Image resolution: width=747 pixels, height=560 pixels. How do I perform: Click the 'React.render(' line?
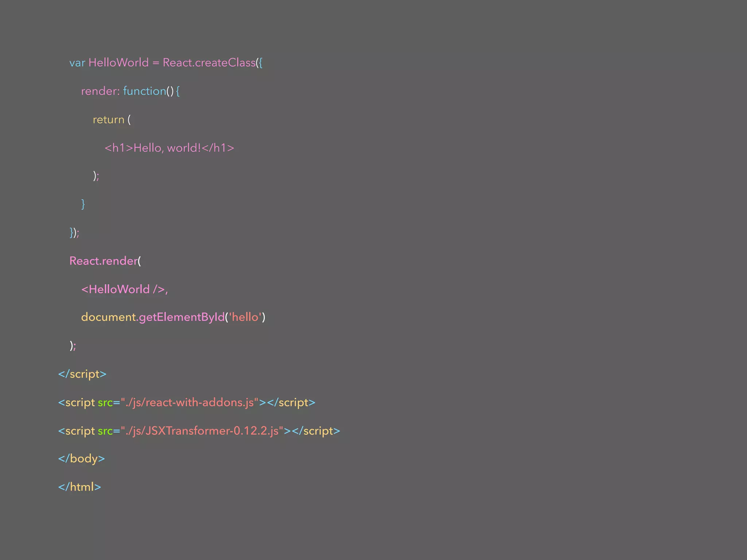(x=105, y=261)
